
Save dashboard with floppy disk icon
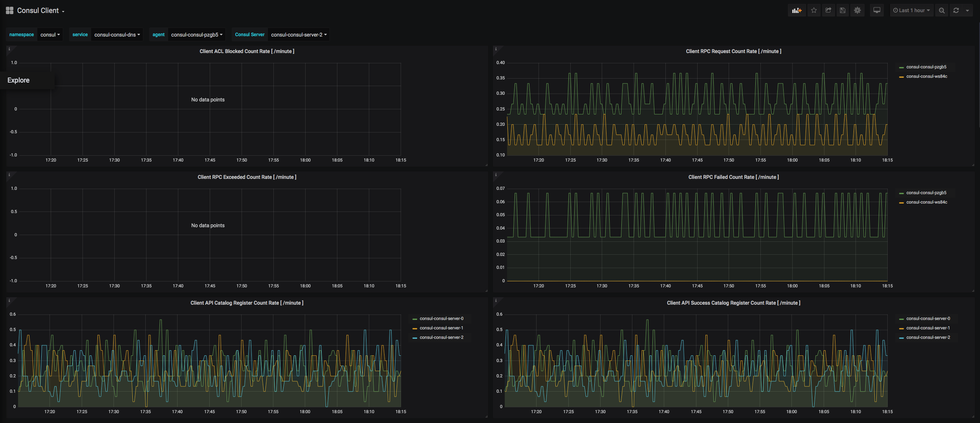point(843,11)
